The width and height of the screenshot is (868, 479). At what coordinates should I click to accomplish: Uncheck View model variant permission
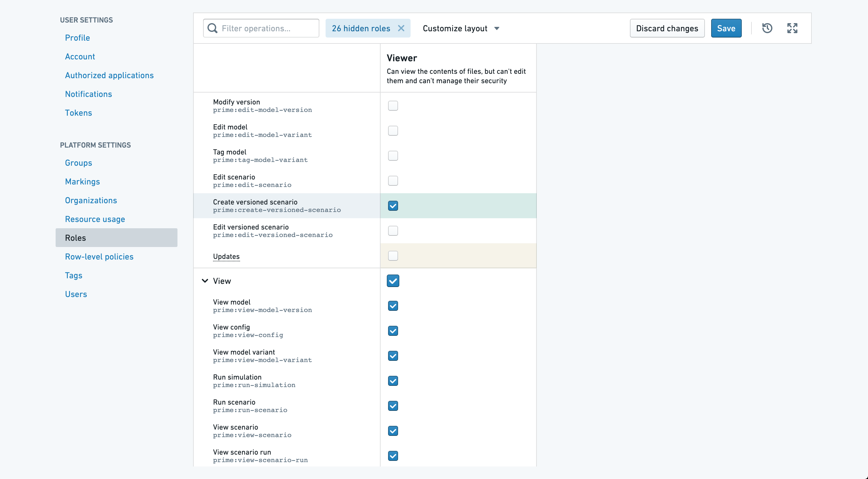pos(393,356)
